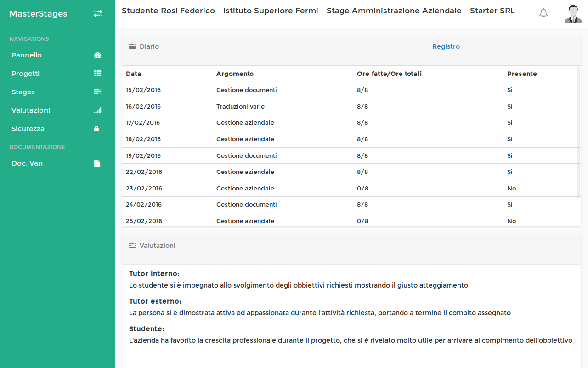Click the Ore fatte/Ore totali header
This screenshot has height=368, width=588.
point(389,74)
